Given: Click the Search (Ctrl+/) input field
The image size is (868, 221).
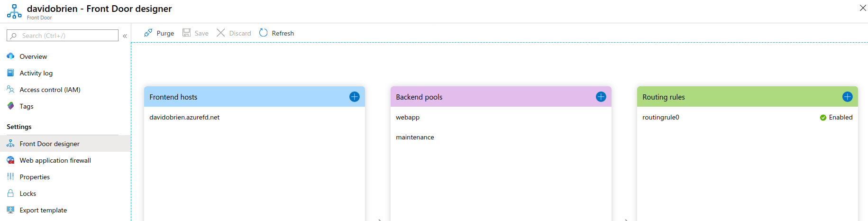Looking at the screenshot, I should point(63,36).
